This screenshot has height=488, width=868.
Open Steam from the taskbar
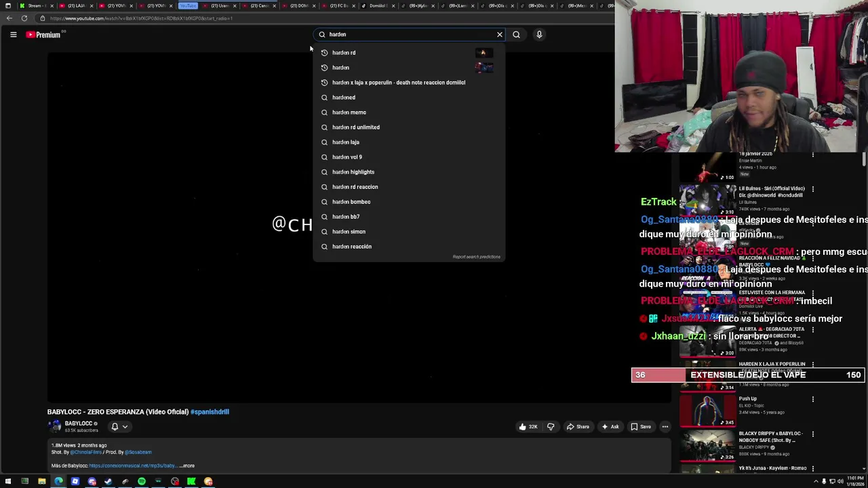tap(108, 482)
